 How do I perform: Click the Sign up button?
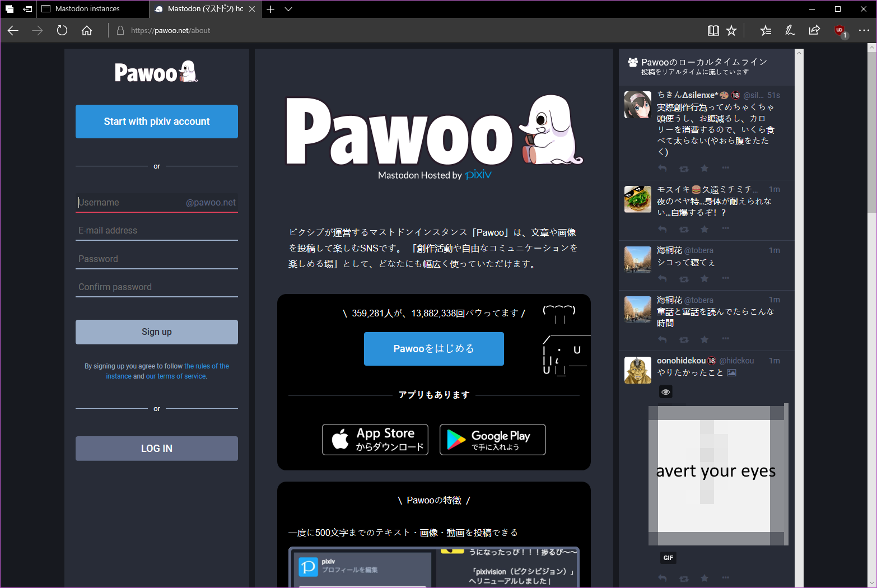(157, 332)
